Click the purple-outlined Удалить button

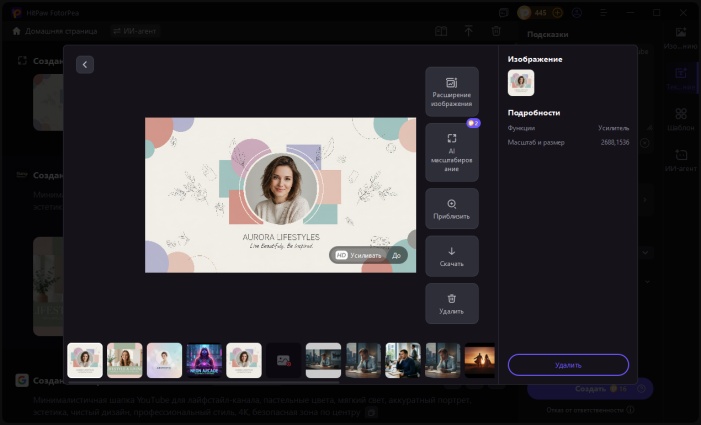click(568, 365)
